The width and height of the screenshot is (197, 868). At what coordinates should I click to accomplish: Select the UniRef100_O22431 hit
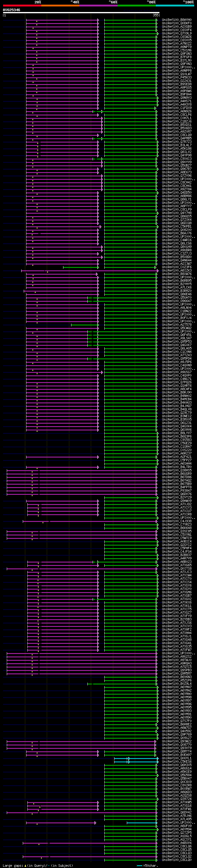[177, 81]
